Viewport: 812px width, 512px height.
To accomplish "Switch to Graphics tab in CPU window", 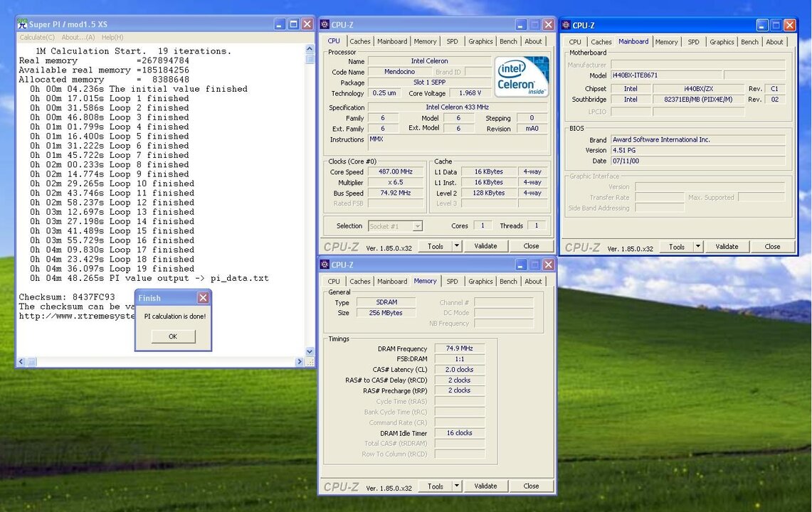I will tap(480, 41).
